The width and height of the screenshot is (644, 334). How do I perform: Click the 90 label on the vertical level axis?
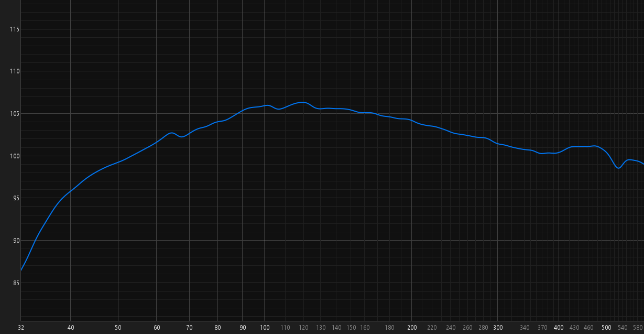16,241
